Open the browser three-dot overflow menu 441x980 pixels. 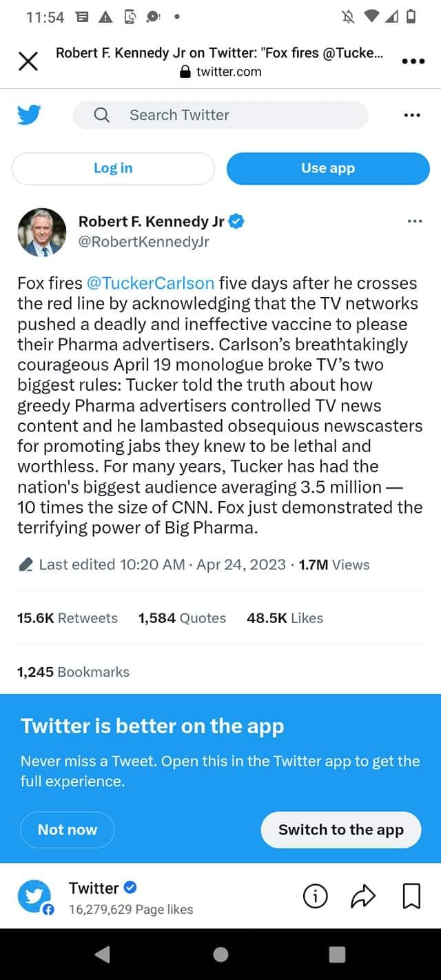pyautogui.click(x=412, y=61)
